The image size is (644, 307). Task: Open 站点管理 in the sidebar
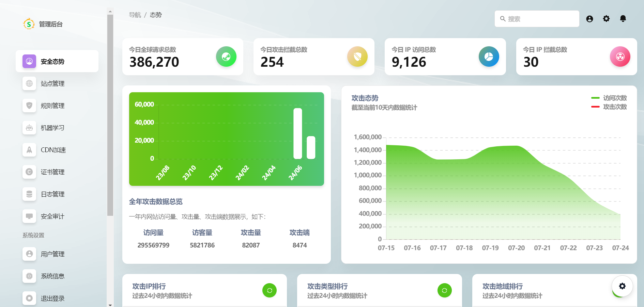(x=52, y=84)
